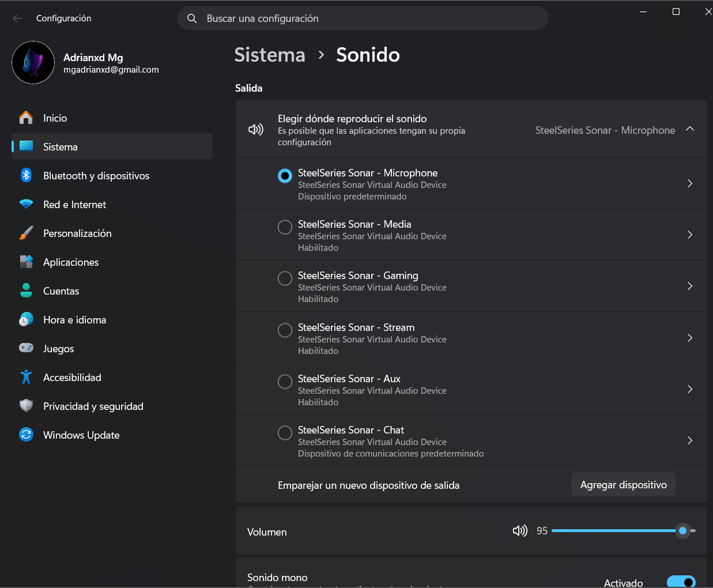Select SteelSeries Sonar - Microphone radio button

pyautogui.click(x=285, y=176)
